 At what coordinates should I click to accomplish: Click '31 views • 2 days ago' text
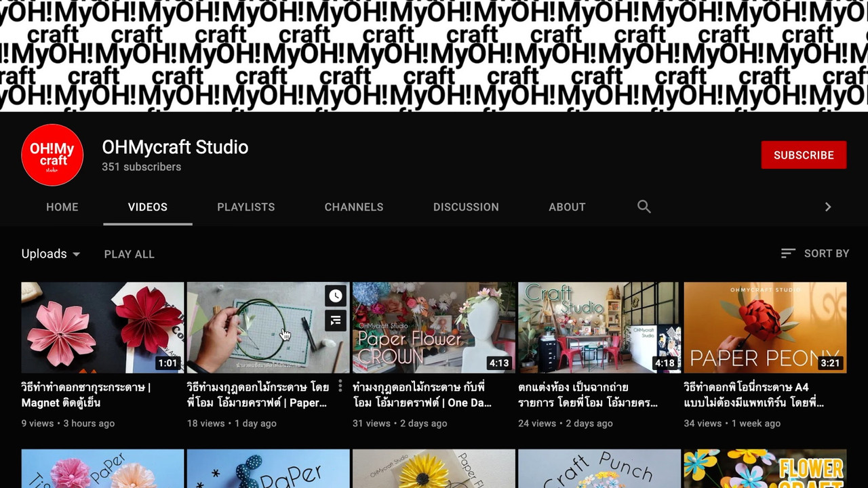400,423
